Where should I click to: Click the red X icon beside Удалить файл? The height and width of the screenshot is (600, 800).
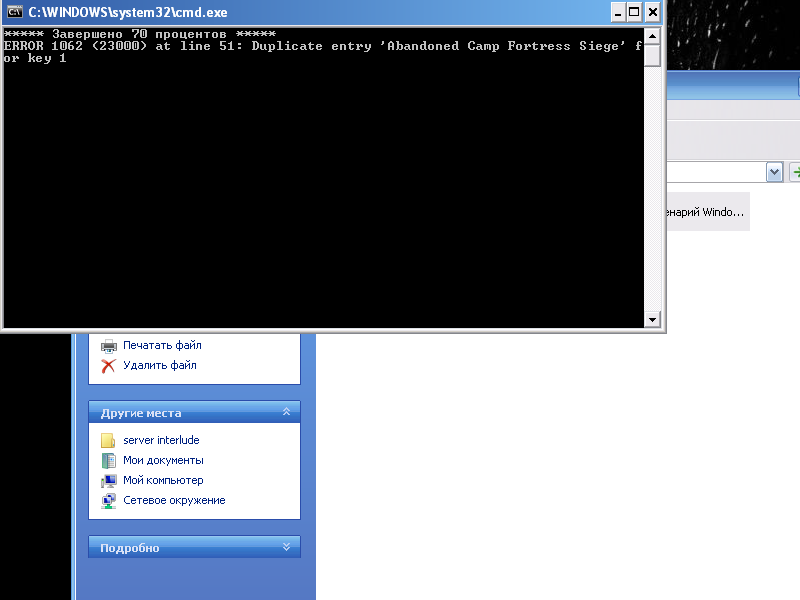tap(108, 366)
